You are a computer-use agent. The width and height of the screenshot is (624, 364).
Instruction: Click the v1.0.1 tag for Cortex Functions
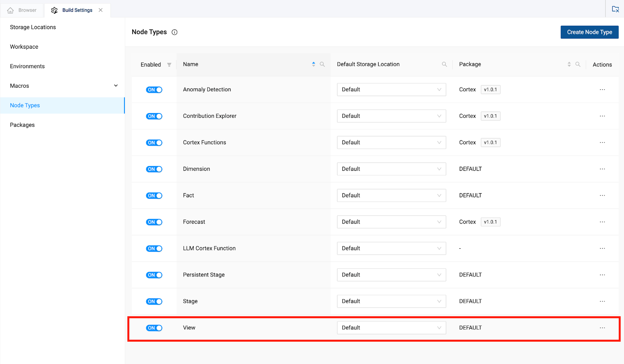click(x=490, y=143)
